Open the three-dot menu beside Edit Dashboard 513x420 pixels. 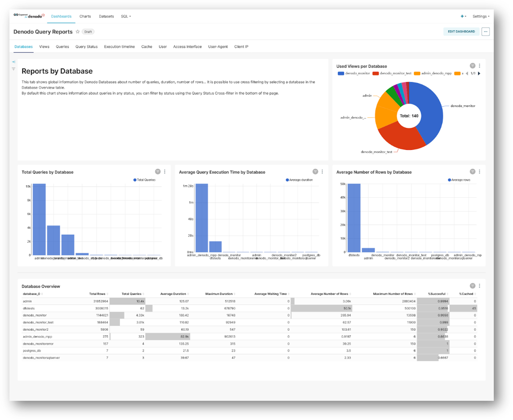click(x=485, y=32)
